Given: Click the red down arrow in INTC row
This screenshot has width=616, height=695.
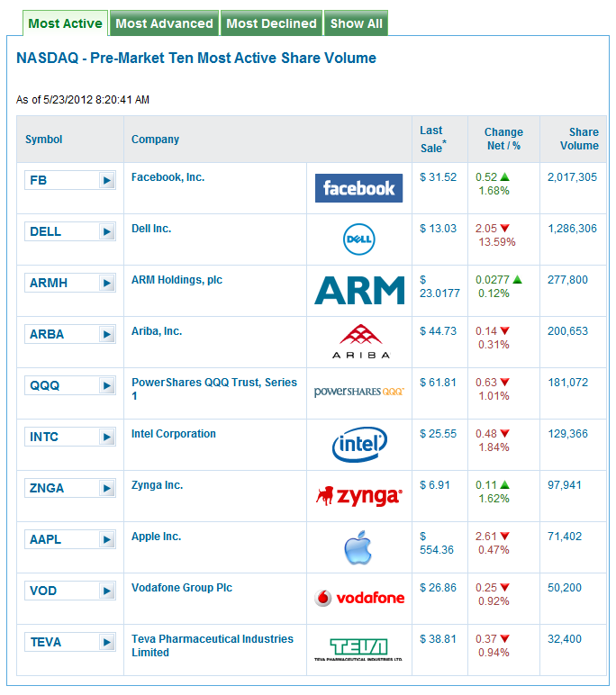Looking at the screenshot, I should coord(504,434).
